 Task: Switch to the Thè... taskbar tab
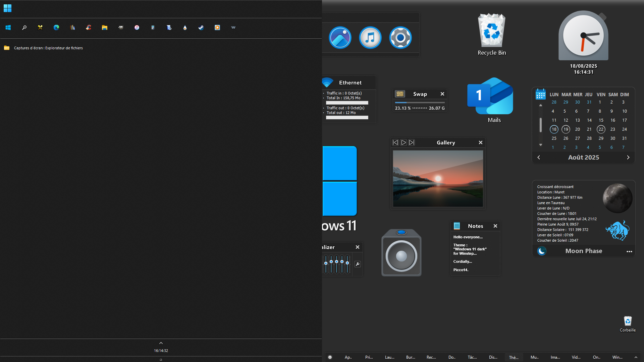coord(514,357)
